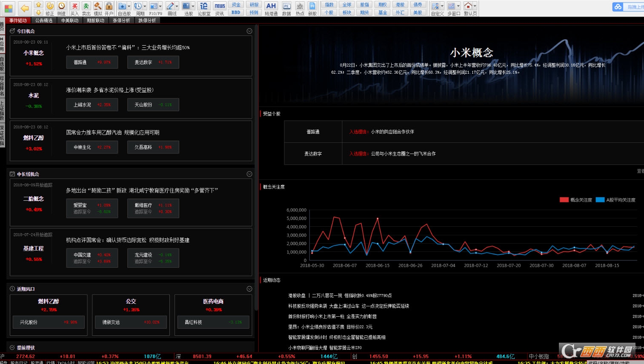Open the 修正 correction tool

point(50,8)
